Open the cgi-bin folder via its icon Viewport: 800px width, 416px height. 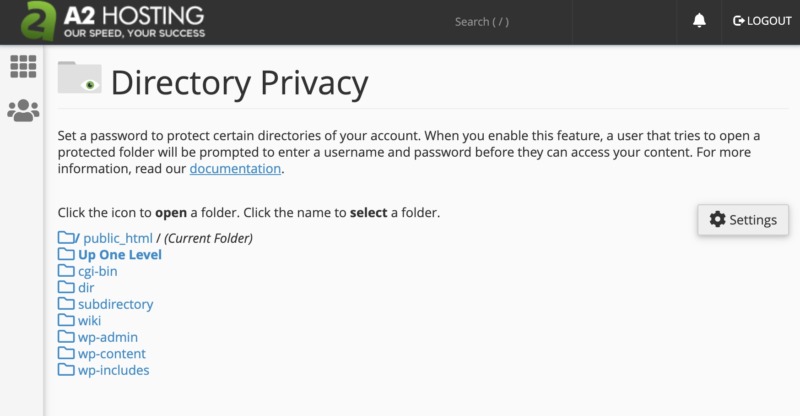pyautogui.click(x=66, y=271)
